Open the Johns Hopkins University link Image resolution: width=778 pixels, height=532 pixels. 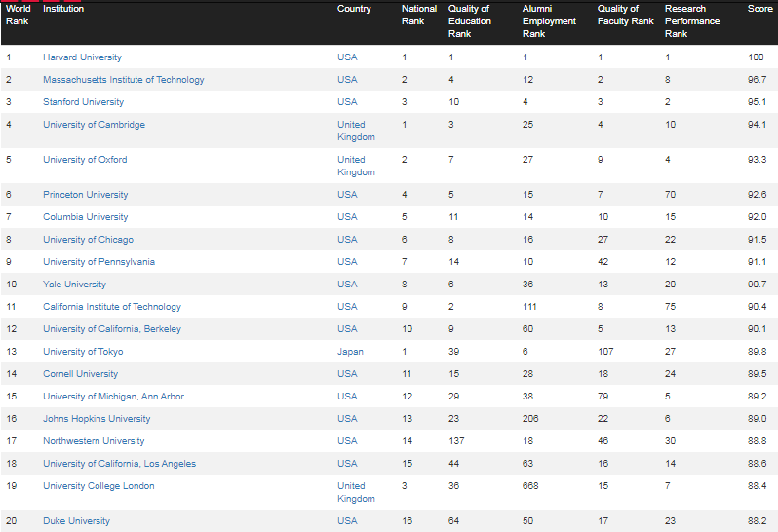point(97,418)
